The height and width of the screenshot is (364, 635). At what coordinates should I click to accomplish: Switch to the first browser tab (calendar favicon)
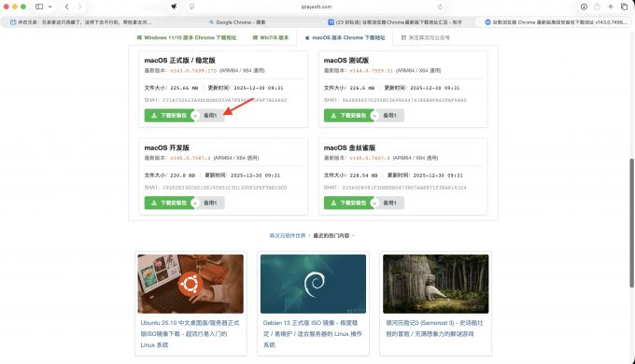coord(81,22)
